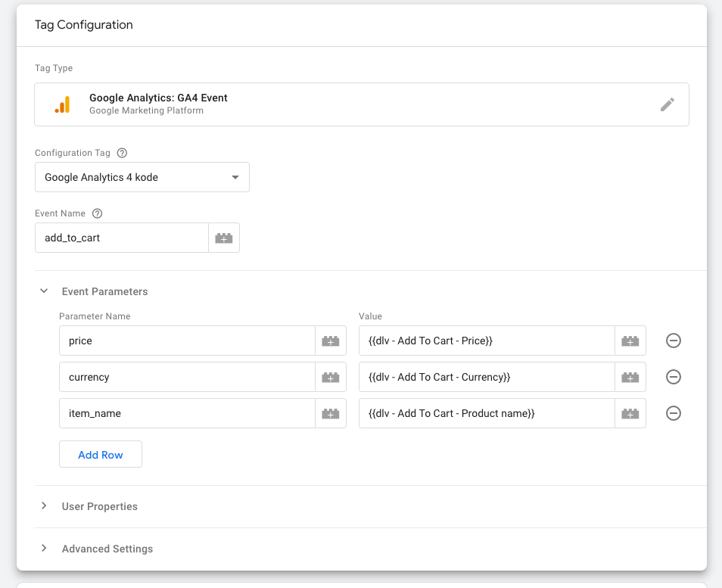The height and width of the screenshot is (588, 722).
Task: Insert variable for Product name value
Action: point(630,413)
